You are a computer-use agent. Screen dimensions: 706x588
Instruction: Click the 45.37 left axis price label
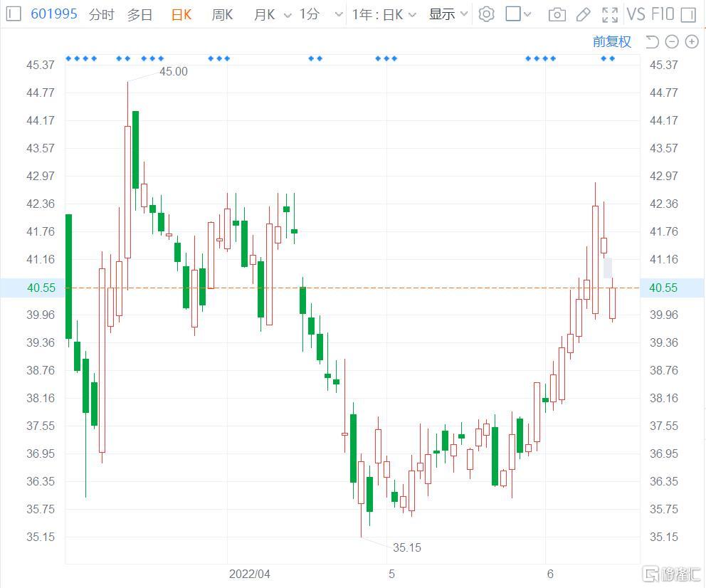tap(40, 65)
